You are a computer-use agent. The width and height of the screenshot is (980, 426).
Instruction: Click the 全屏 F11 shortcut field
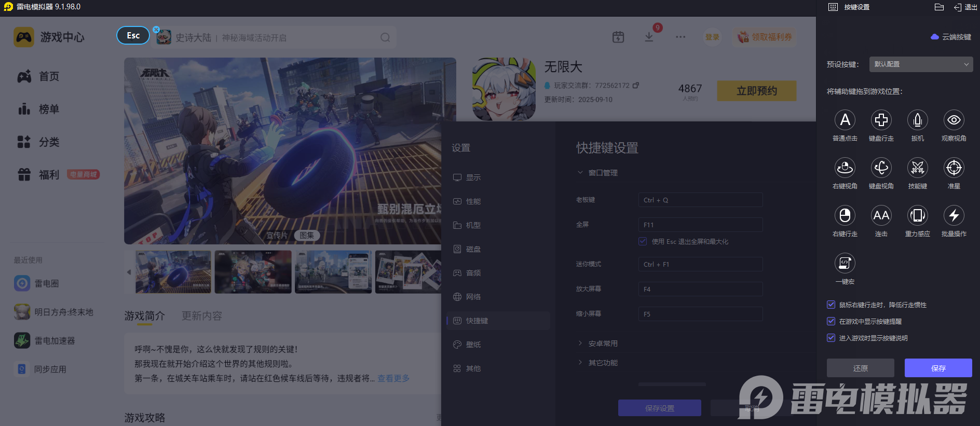(x=701, y=225)
